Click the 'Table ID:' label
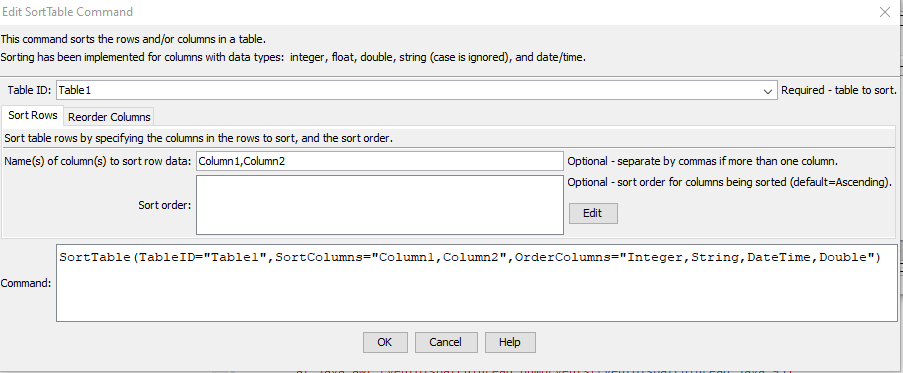The image size is (903, 373). (x=29, y=90)
